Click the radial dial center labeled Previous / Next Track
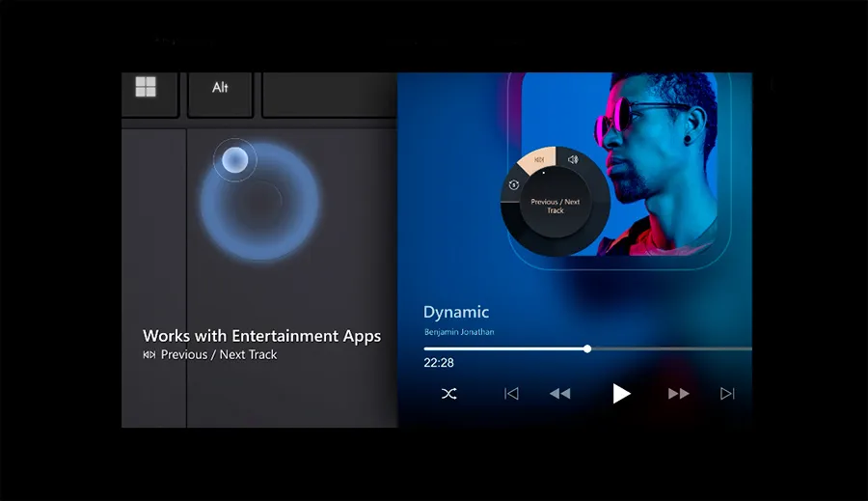The height and width of the screenshot is (501, 868). [556, 206]
